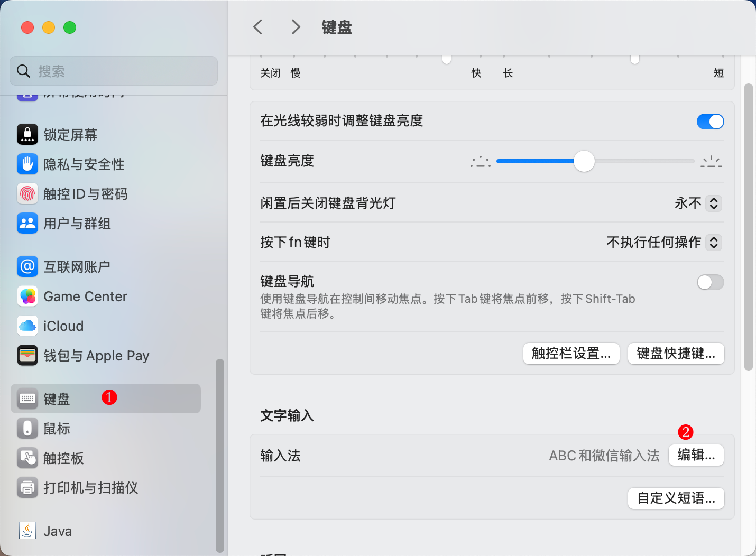
Task: Select Mouse (鼠标) in the sidebar
Action: point(57,429)
